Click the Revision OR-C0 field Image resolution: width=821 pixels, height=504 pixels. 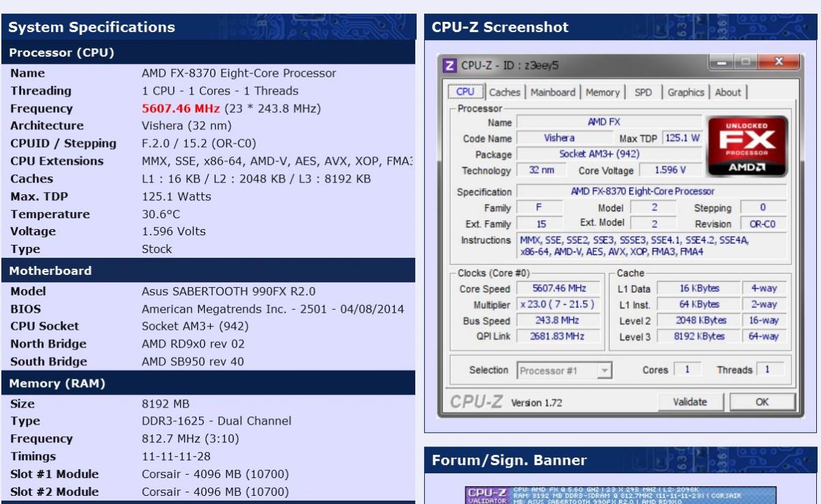point(763,224)
